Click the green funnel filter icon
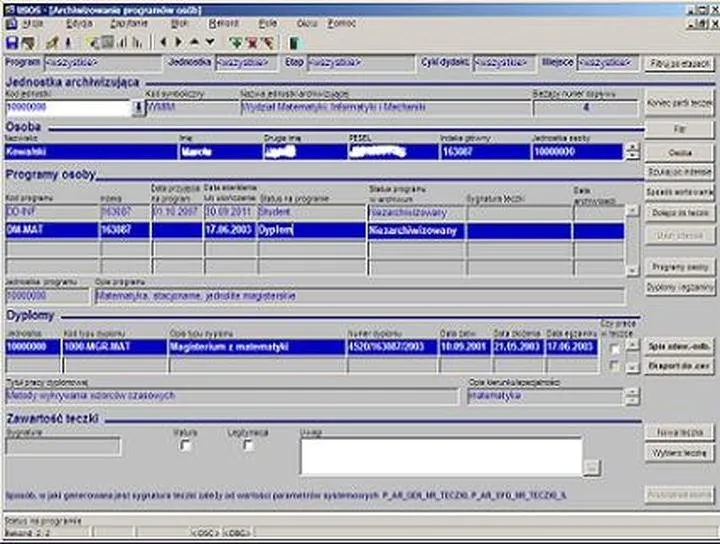720x544 pixels. 236,43
